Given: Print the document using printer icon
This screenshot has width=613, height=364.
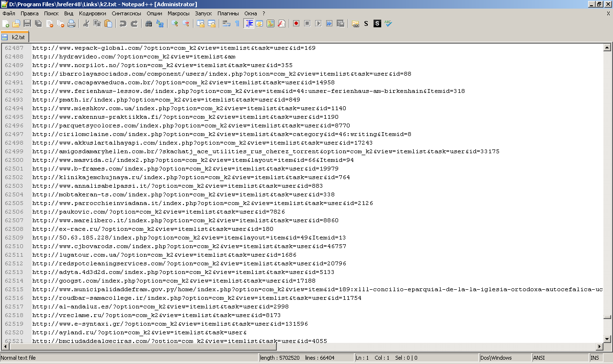Looking at the screenshot, I should click(71, 23).
